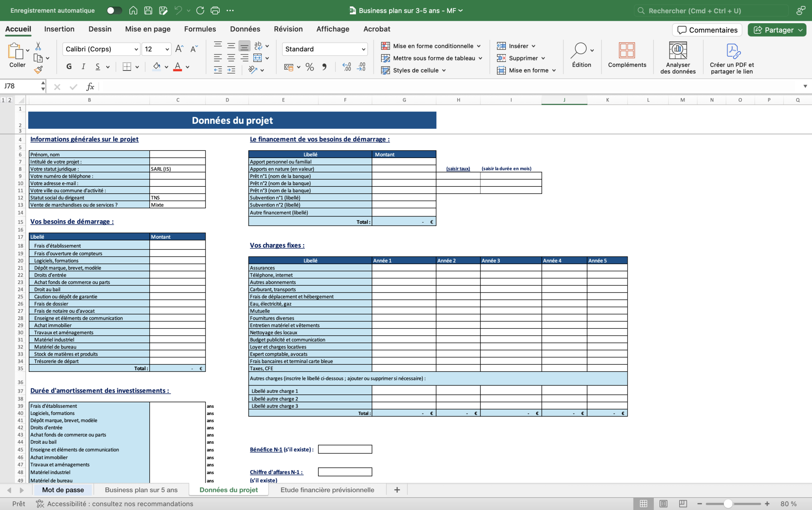Viewport: 812px width, 510px height.
Task: Center text horizontally in ribbon
Action: click(x=231, y=58)
